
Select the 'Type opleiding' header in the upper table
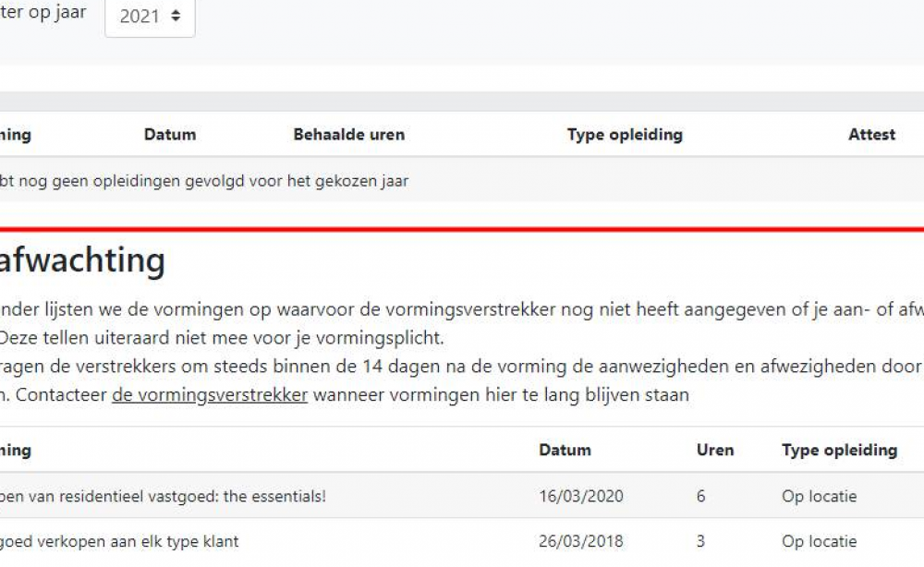[x=625, y=134]
